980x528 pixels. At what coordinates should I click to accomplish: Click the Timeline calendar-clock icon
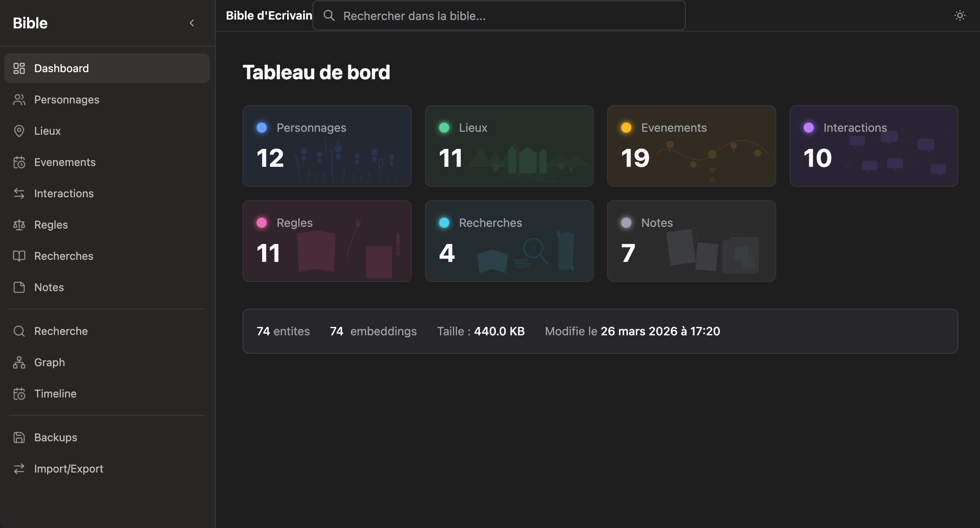[x=19, y=394]
